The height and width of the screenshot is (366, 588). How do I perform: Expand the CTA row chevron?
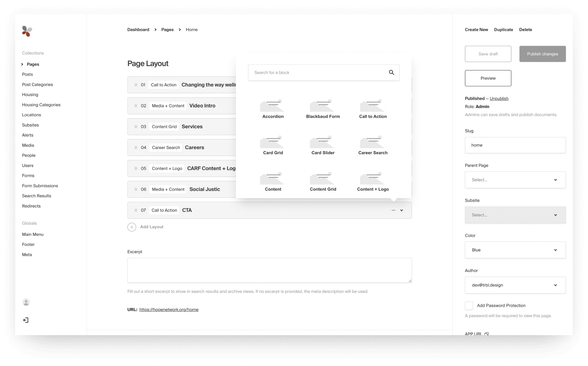pyautogui.click(x=401, y=210)
